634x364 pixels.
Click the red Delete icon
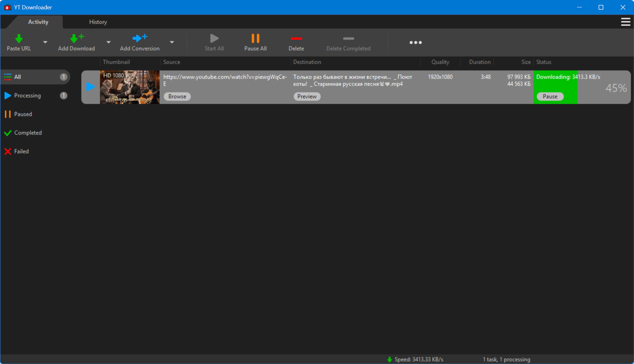pos(296,38)
